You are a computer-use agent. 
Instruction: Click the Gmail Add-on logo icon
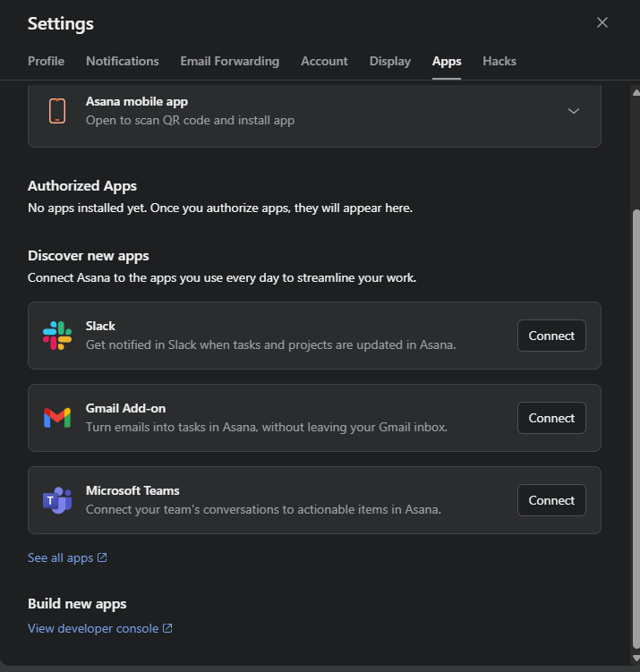click(x=57, y=418)
